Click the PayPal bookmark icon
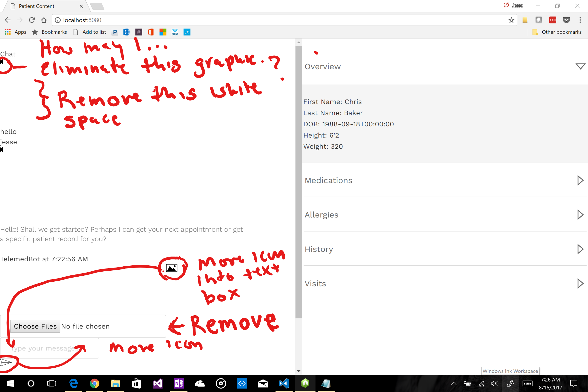The image size is (588, 392). click(115, 32)
